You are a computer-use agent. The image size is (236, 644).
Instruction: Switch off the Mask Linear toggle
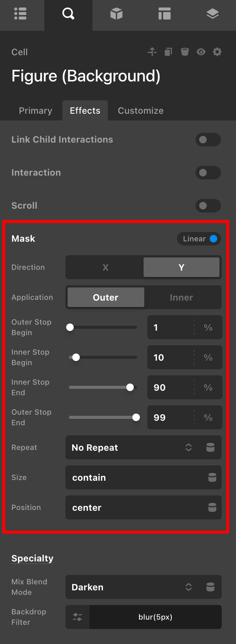[x=199, y=239]
